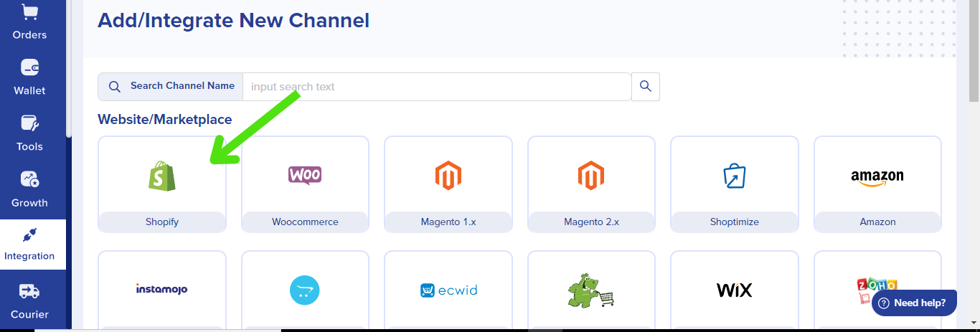
Task: Click the Amazon card label
Action: pyautogui.click(x=877, y=222)
